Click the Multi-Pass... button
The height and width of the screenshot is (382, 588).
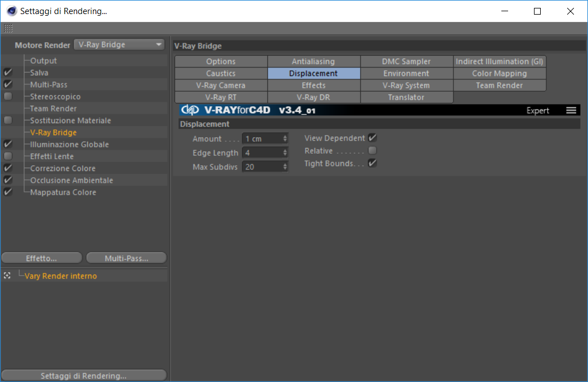(127, 258)
